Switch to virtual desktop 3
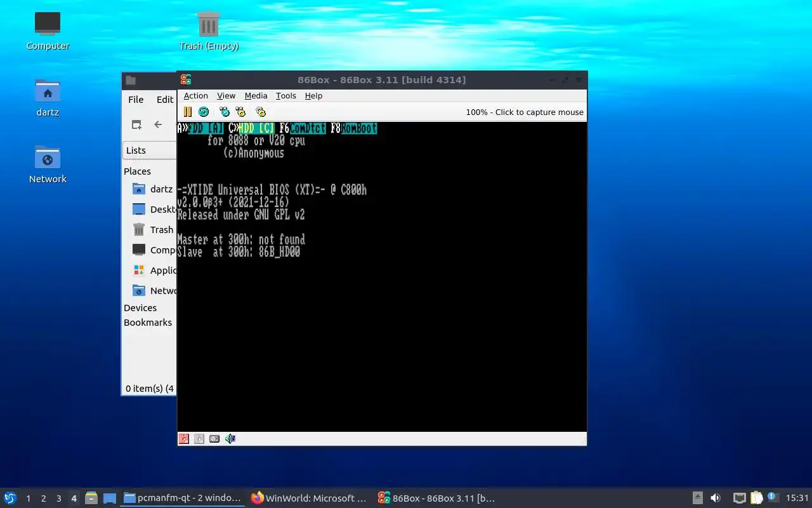 [58, 498]
